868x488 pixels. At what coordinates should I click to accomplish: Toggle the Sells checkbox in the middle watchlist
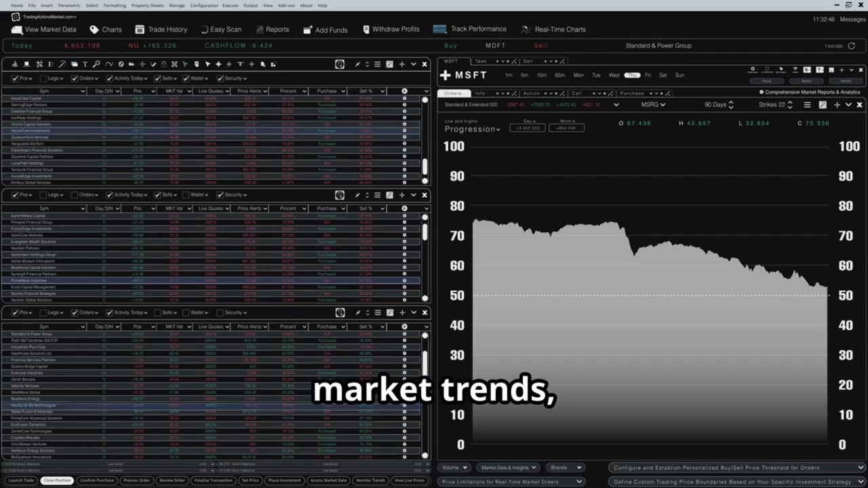point(157,195)
